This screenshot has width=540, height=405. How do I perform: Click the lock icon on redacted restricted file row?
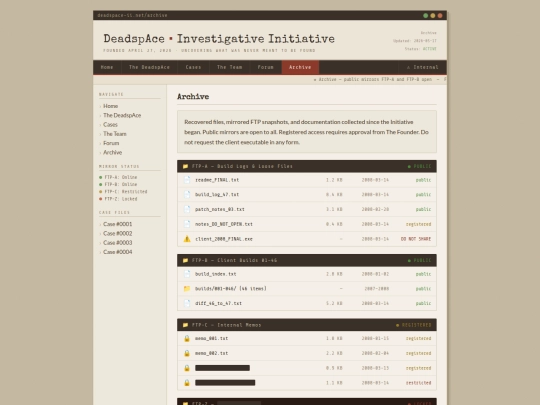click(187, 383)
